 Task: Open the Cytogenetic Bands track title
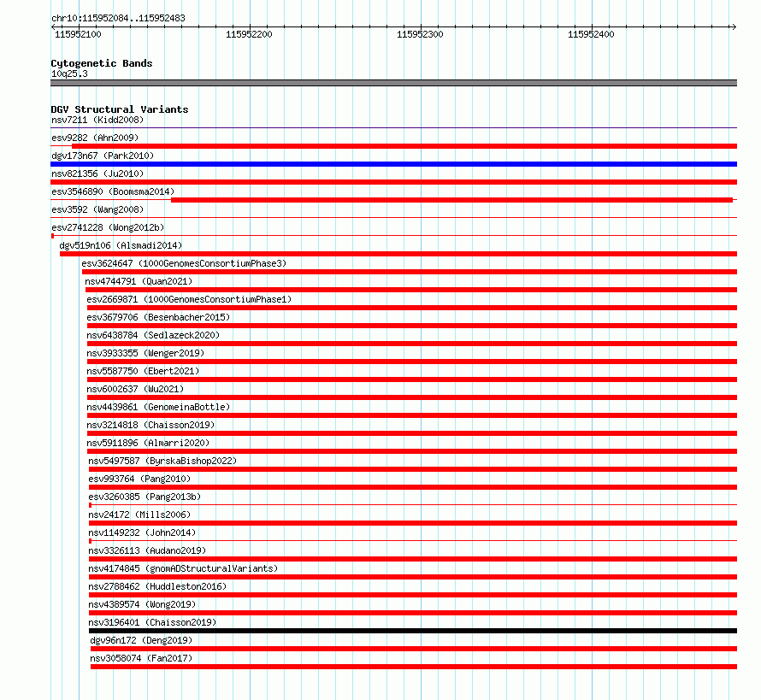[102, 63]
